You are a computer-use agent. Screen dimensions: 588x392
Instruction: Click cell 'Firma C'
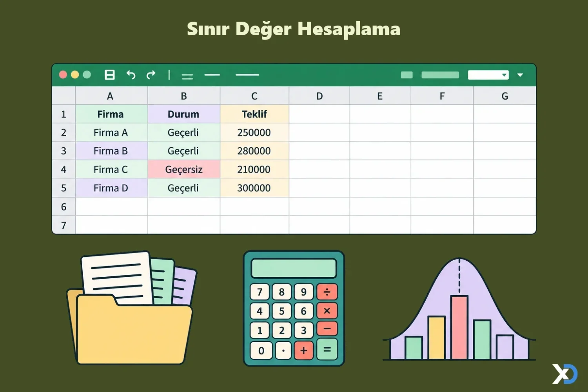click(111, 169)
